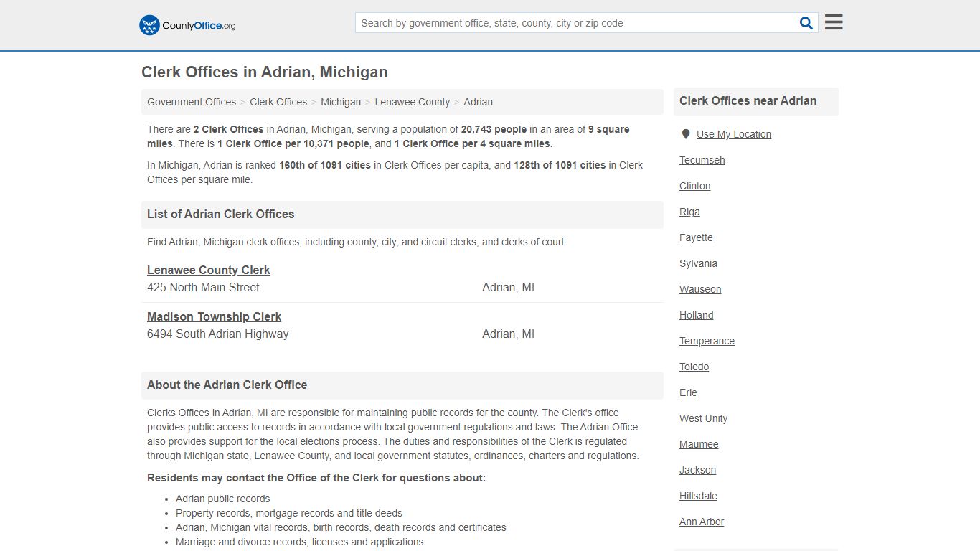The image size is (980, 551).
Task: Click the page title Clerk Offices in Adrian, Michigan
Action: pos(265,72)
